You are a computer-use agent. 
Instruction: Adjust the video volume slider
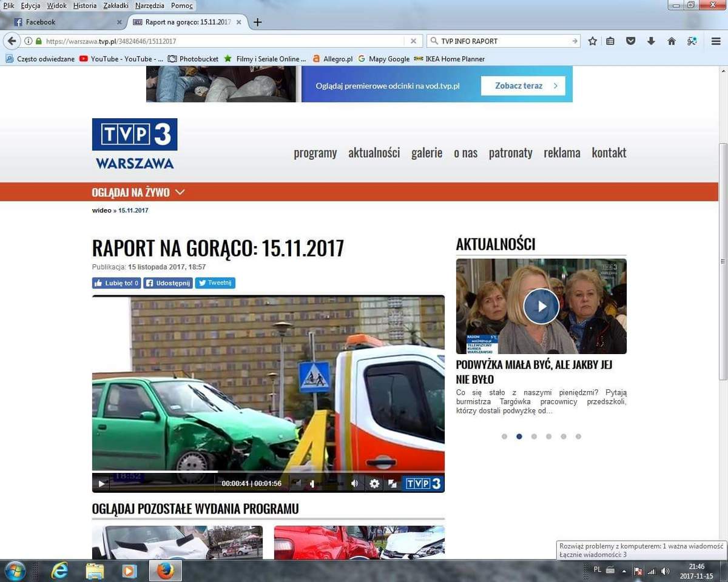click(x=328, y=483)
